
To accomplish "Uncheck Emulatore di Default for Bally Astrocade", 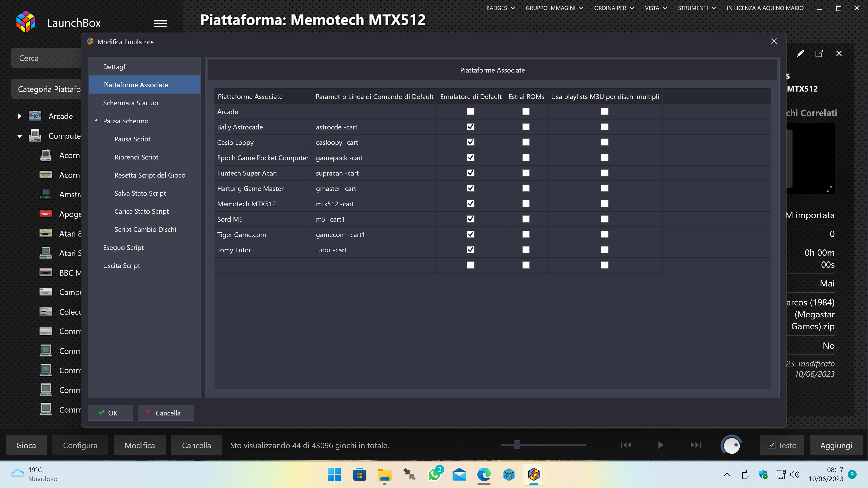I will click(x=470, y=127).
